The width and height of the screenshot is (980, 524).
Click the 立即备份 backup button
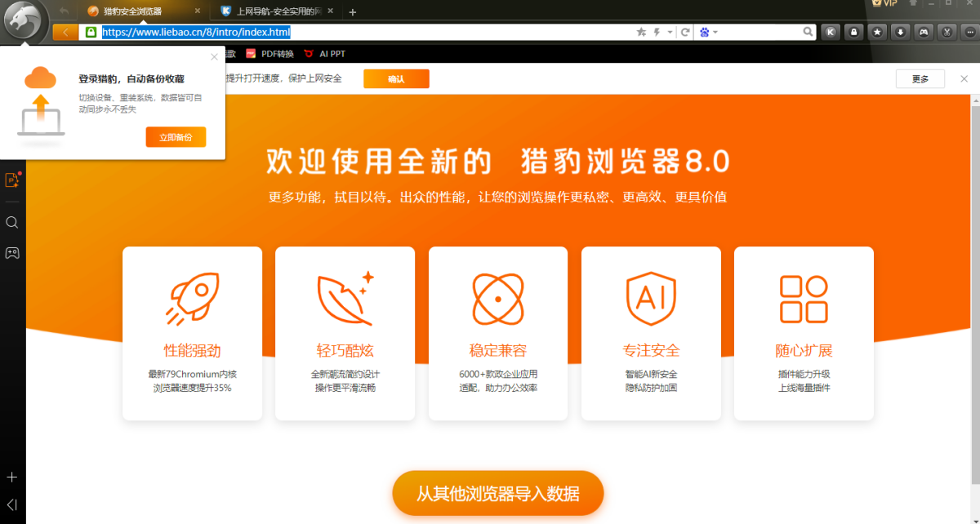pos(176,137)
